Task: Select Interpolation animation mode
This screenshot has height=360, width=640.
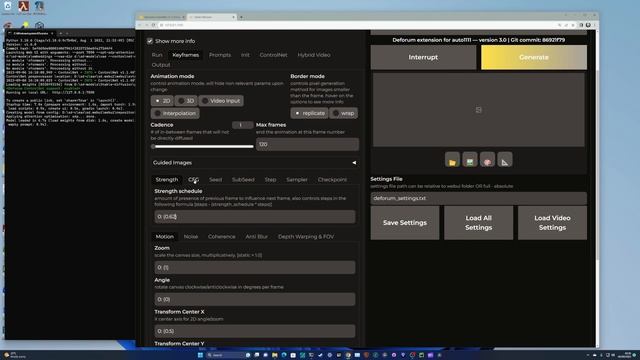Action: pos(175,113)
